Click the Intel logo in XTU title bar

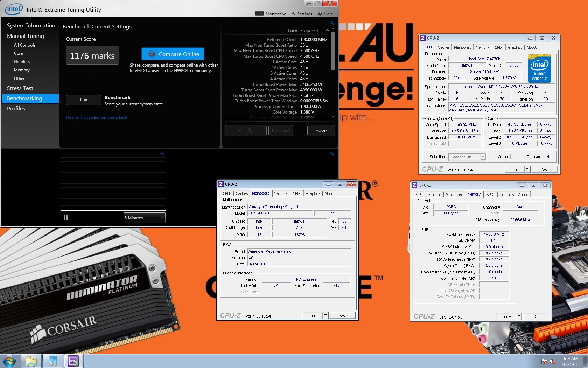(14, 9)
